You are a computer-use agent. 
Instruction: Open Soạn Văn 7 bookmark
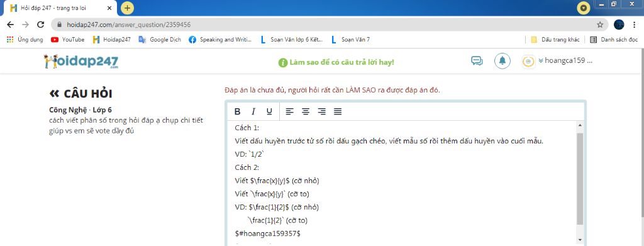[x=350, y=40]
